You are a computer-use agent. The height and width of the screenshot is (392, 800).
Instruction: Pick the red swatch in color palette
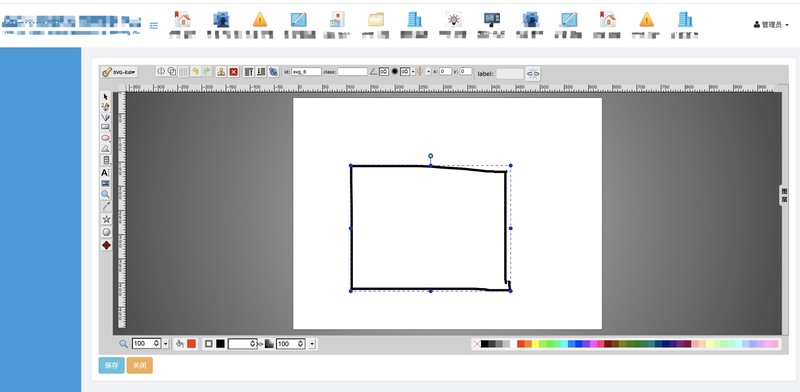(x=521, y=344)
